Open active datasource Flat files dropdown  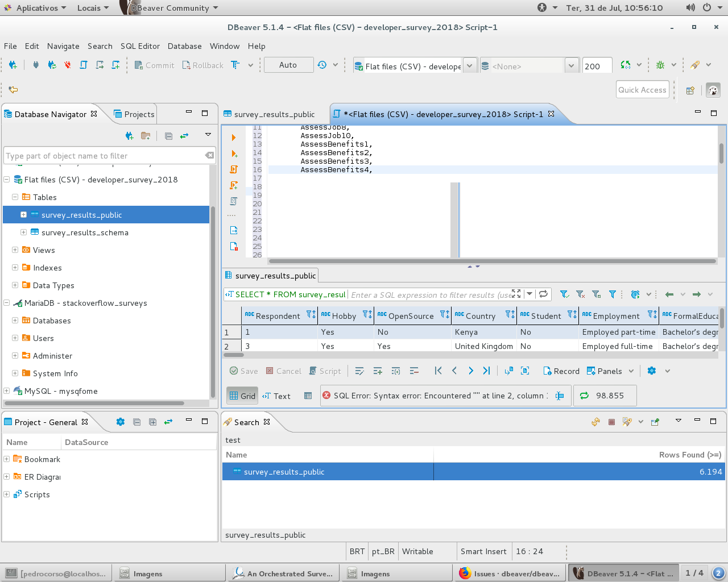pyautogui.click(x=470, y=66)
